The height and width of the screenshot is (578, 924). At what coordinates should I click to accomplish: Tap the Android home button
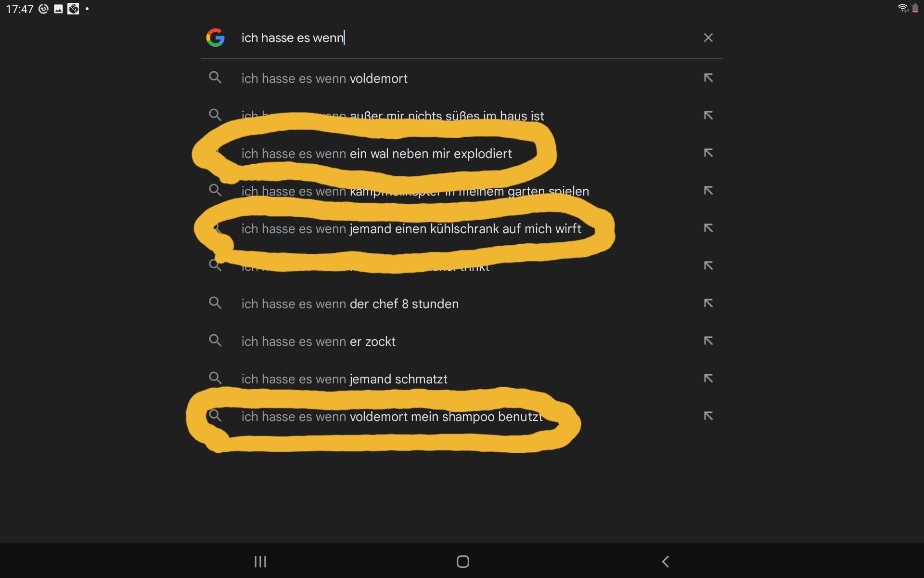[462, 561]
